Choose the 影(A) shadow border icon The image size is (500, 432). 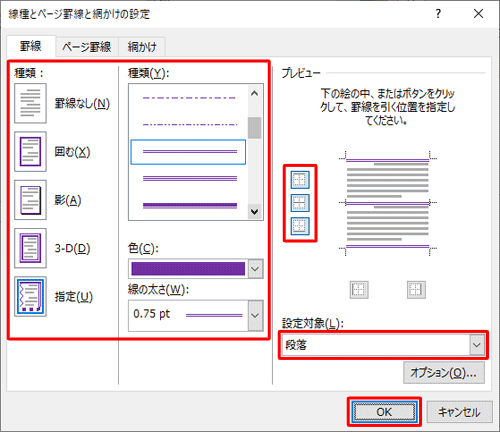coord(30,200)
